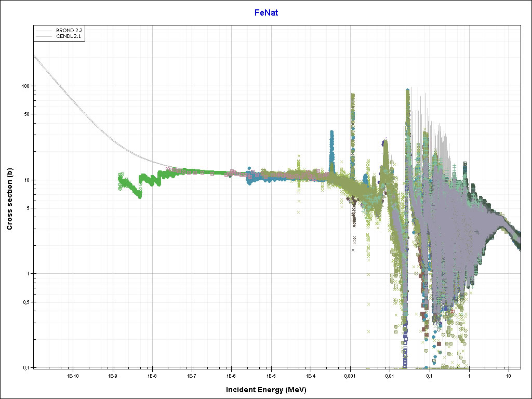532x399 pixels.
Task: Click the BROND 2.2 legend line sample
Action: tap(44, 31)
